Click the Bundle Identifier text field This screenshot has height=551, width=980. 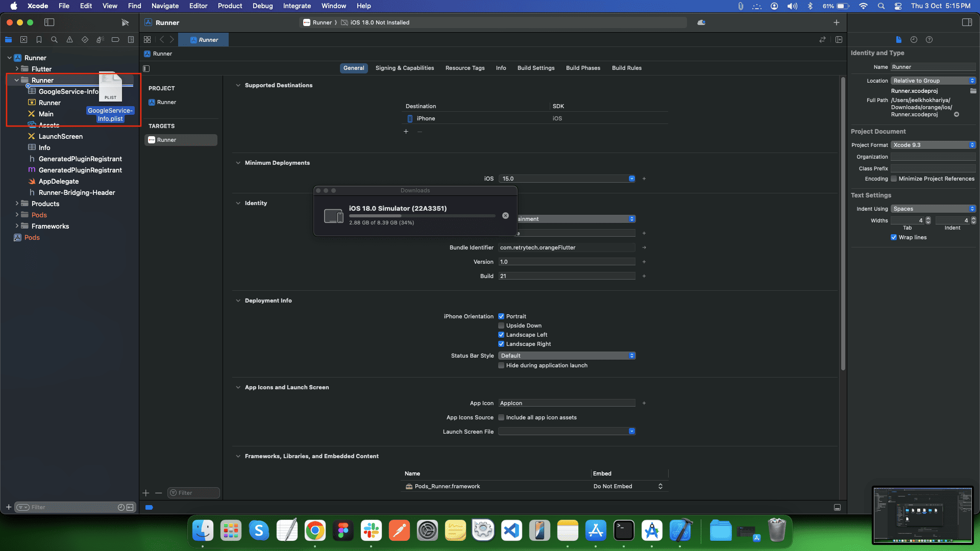coord(567,247)
